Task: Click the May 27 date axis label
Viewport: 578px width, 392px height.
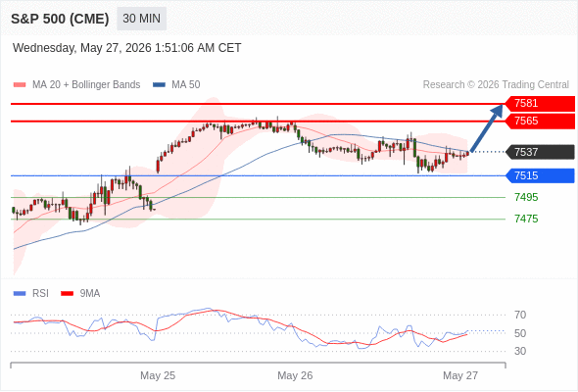Action: pos(460,375)
